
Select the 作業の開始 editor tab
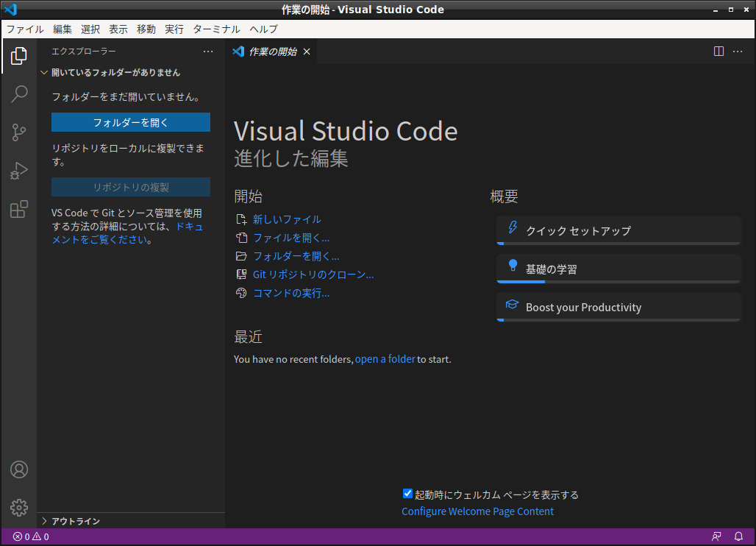[x=271, y=52]
